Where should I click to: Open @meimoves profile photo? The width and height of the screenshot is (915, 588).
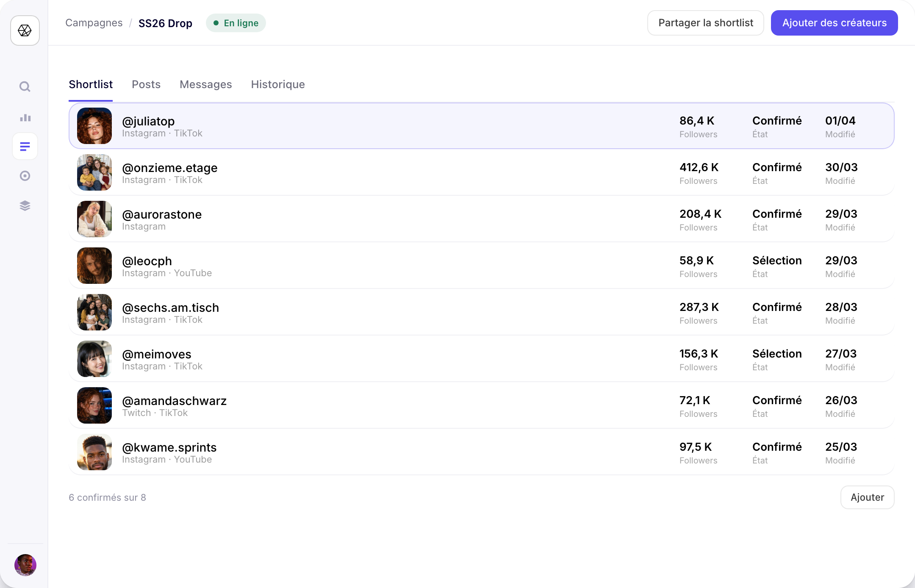[94, 359]
